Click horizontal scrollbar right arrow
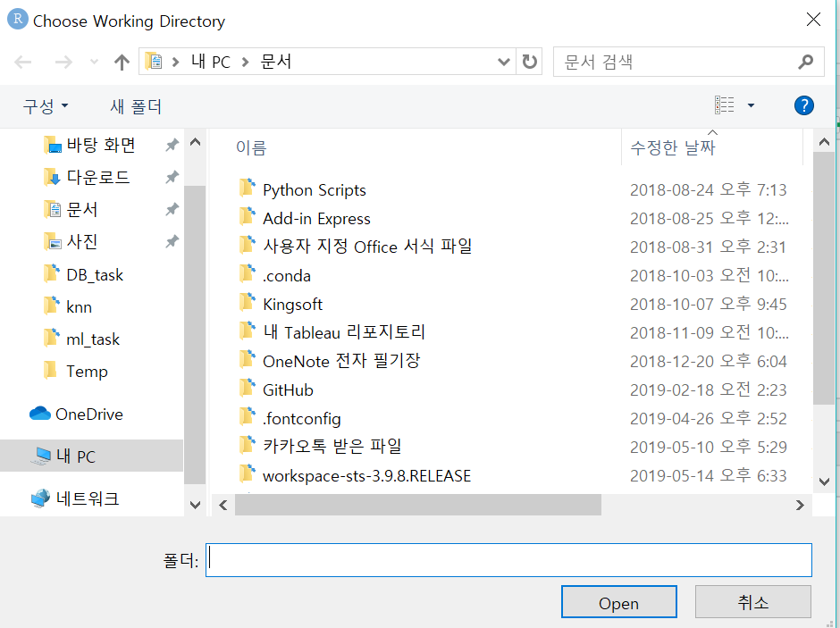This screenshot has width=840, height=628. tap(800, 505)
